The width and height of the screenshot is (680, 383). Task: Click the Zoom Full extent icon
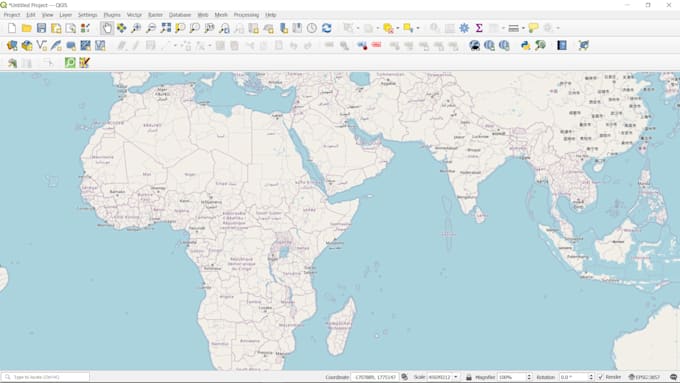166,28
